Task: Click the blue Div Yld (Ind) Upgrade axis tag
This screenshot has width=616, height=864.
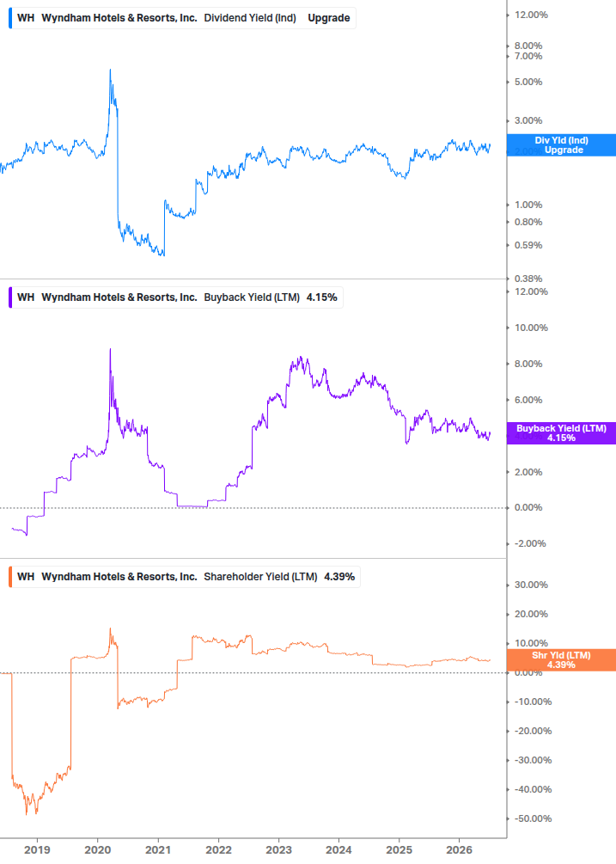Action: 561,145
